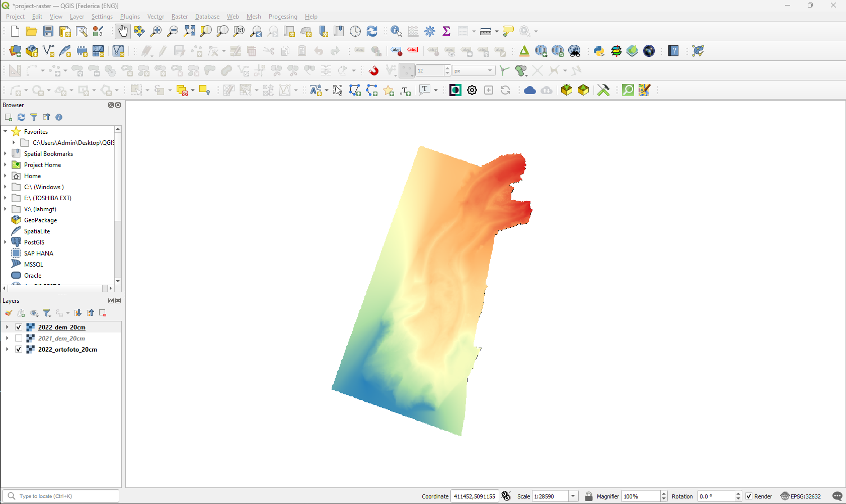
Task: Open the Python Console
Action: tap(599, 51)
